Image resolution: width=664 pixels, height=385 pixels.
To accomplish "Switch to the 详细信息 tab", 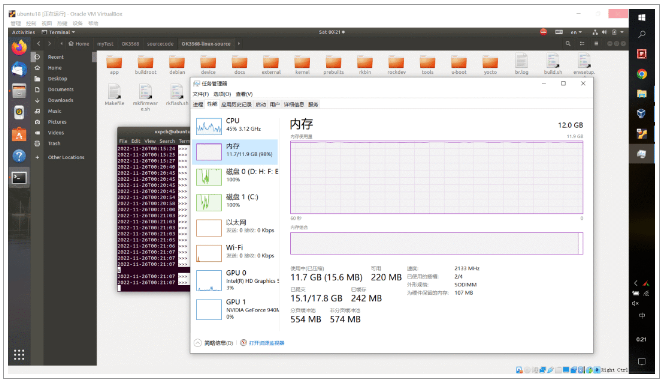I will point(294,105).
